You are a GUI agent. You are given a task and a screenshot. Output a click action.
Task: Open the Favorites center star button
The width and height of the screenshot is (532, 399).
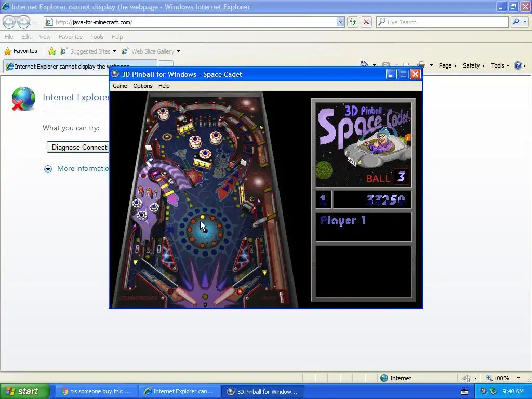(x=20, y=51)
